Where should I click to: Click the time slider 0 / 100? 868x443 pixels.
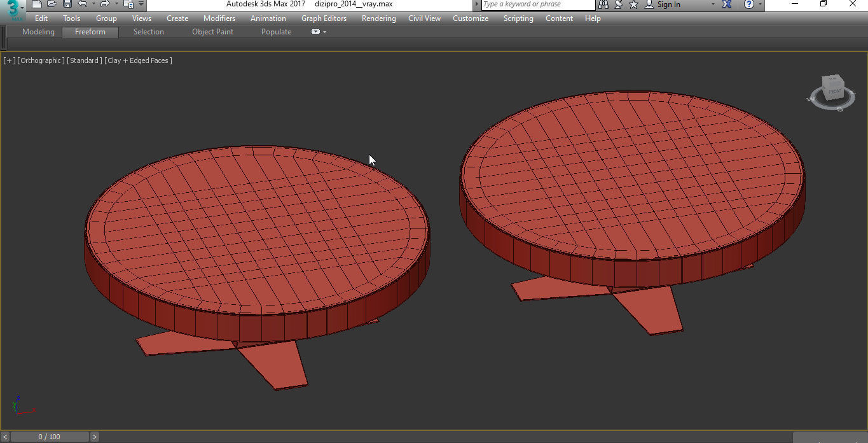coord(49,437)
